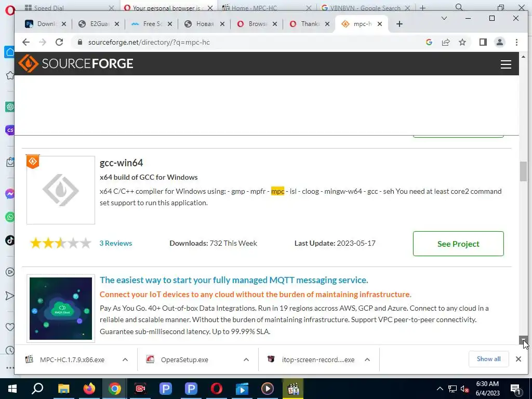Open the Opera sidebar Player icon
This screenshot has width=532, height=399.
tap(10, 272)
